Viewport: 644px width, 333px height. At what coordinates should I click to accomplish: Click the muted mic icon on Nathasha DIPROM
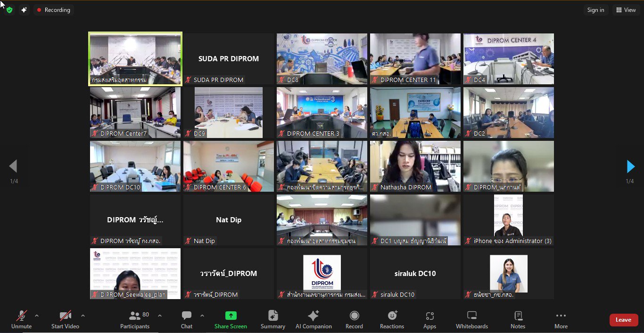pos(375,187)
